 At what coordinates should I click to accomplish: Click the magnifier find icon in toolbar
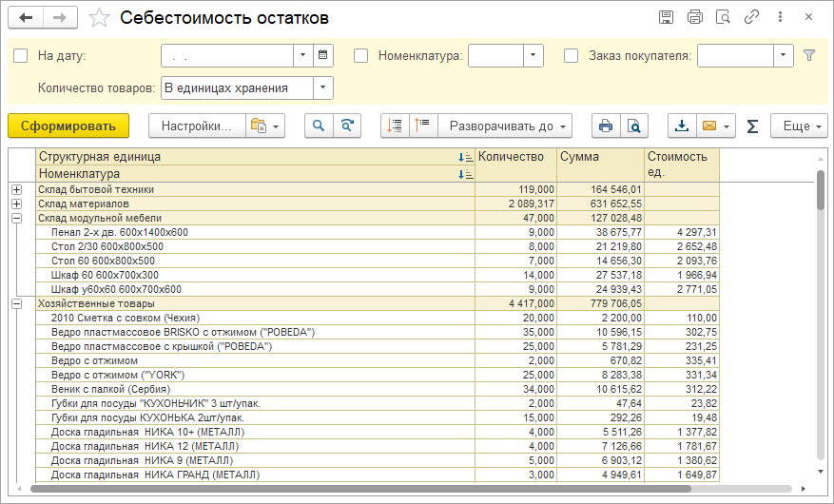[319, 126]
